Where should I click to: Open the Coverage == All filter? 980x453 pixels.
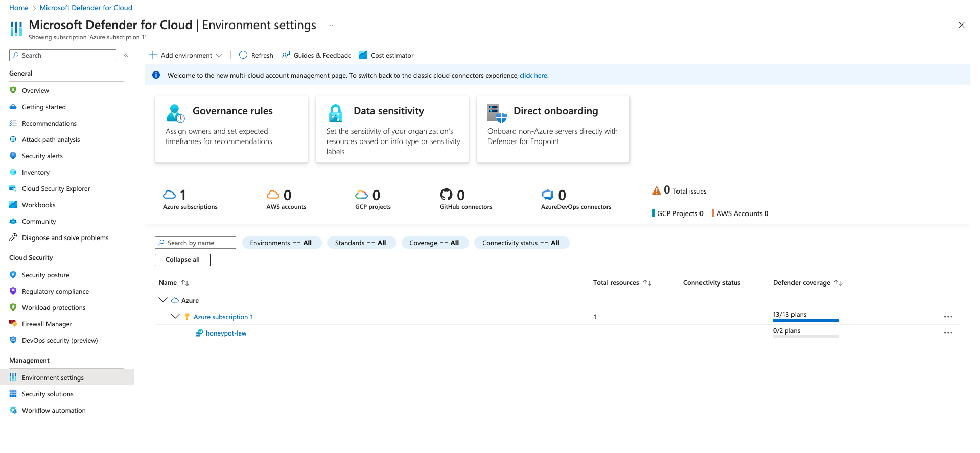(434, 243)
